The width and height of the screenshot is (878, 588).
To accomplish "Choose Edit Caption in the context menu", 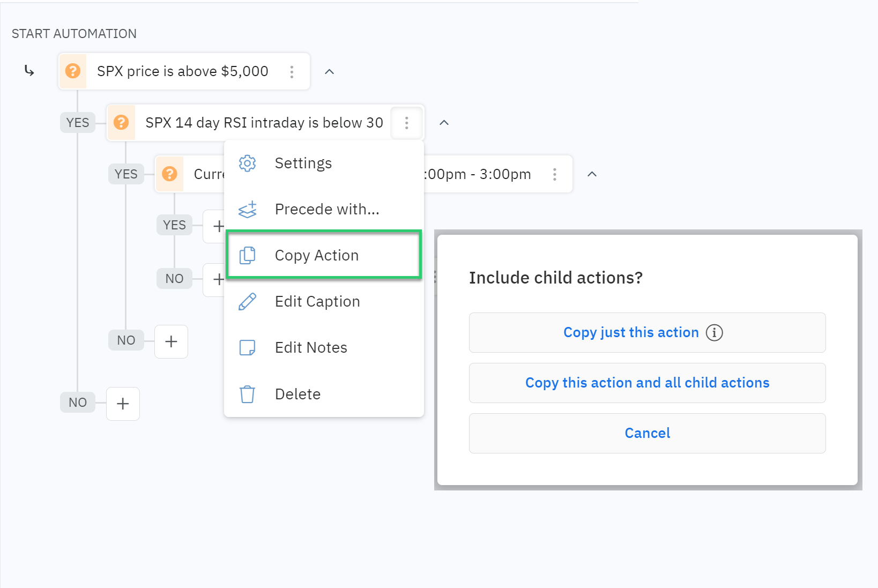I will 317,302.
